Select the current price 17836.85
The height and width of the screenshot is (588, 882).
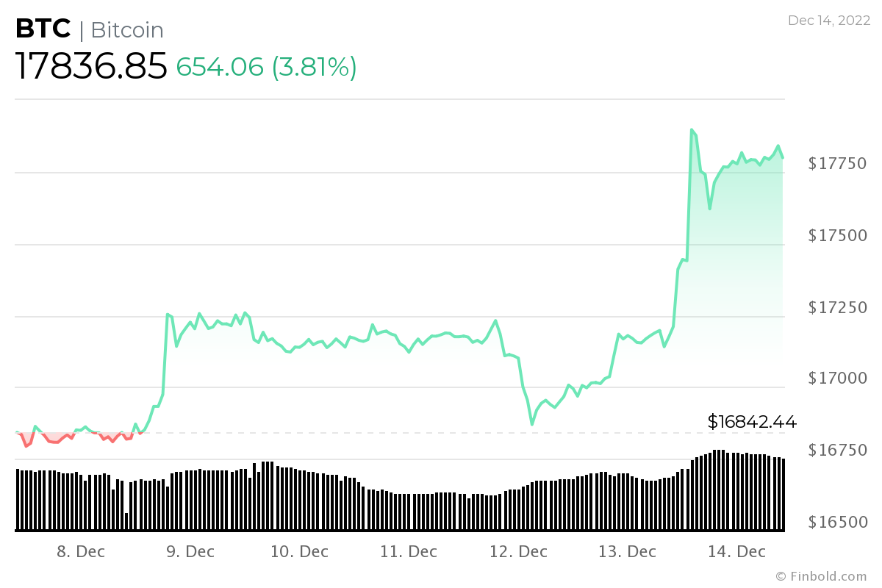(x=92, y=67)
